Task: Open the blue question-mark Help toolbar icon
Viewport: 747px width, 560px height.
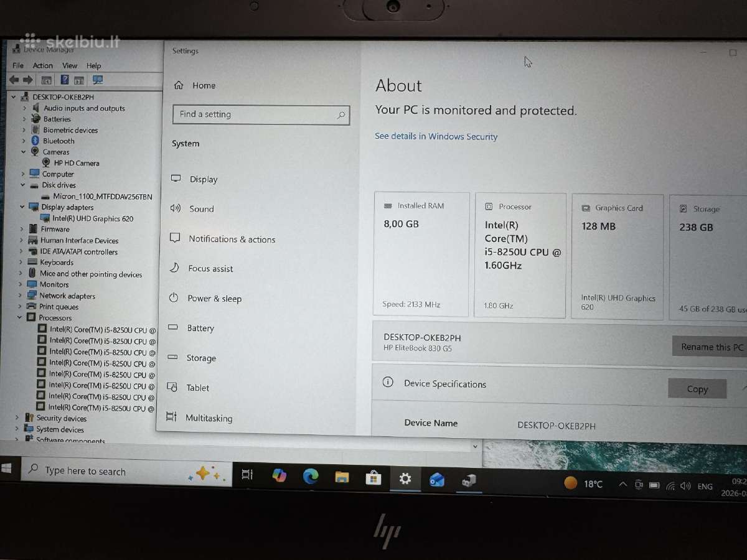Action: 65,80
